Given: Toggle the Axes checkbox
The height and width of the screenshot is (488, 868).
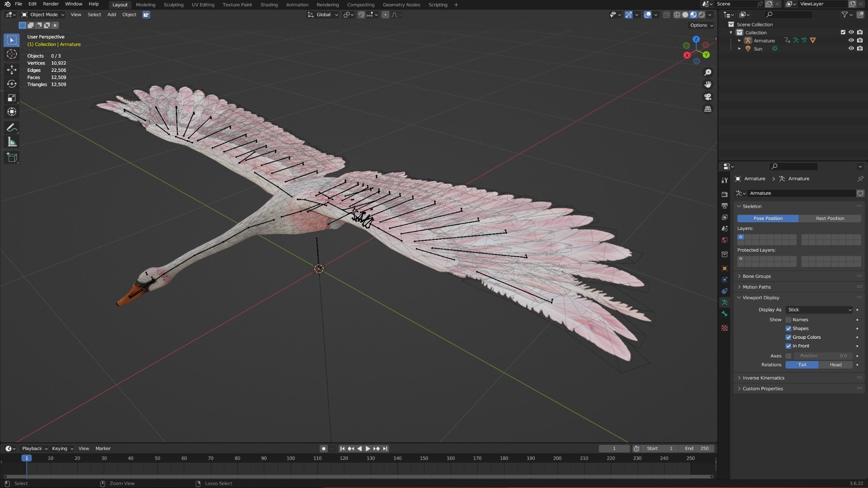Looking at the screenshot, I should tap(788, 356).
